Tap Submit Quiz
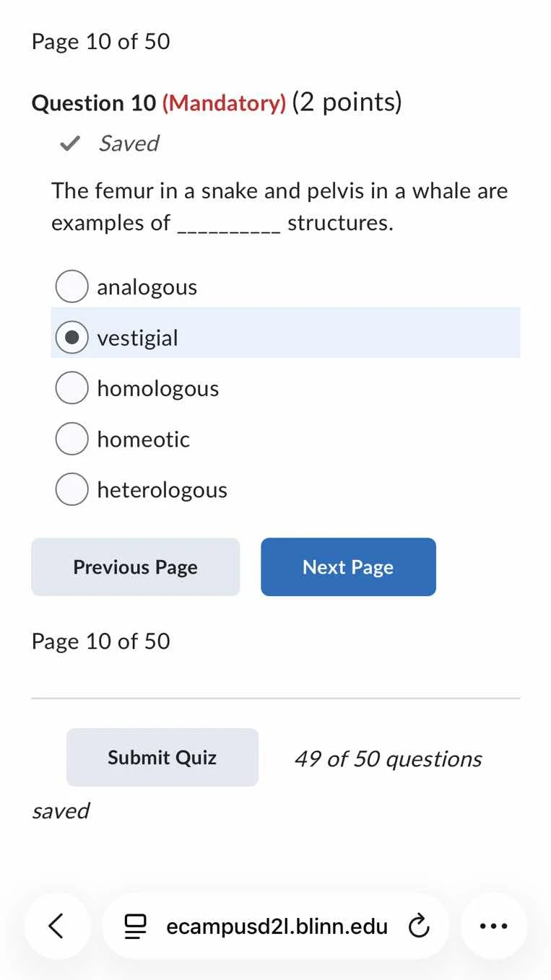This screenshot has width=551, height=980. tap(162, 757)
